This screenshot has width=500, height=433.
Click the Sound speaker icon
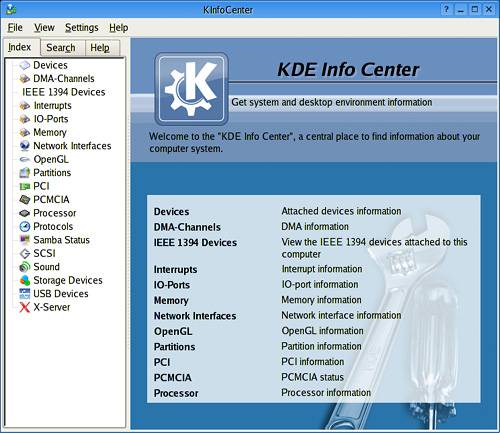[x=25, y=267]
